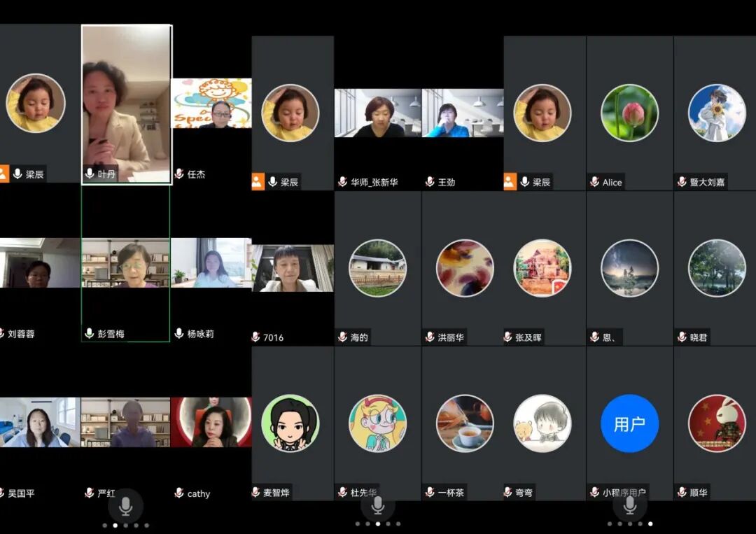Image resolution: width=756 pixels, height=534 pixels.
Task: Click muted mic icon next to 华师_张新华
Action: [342, 182]
